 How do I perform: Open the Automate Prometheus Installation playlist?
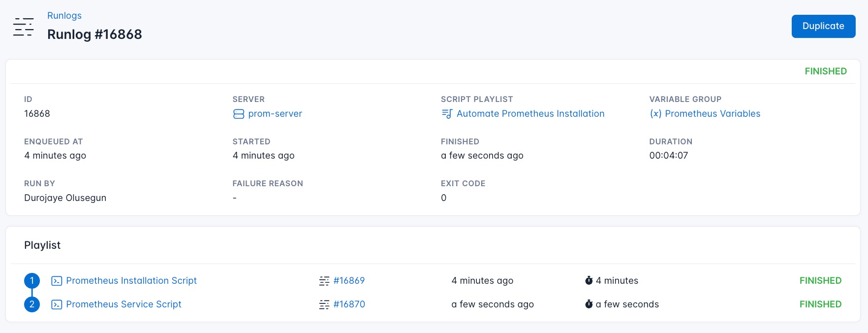point(530,114)
